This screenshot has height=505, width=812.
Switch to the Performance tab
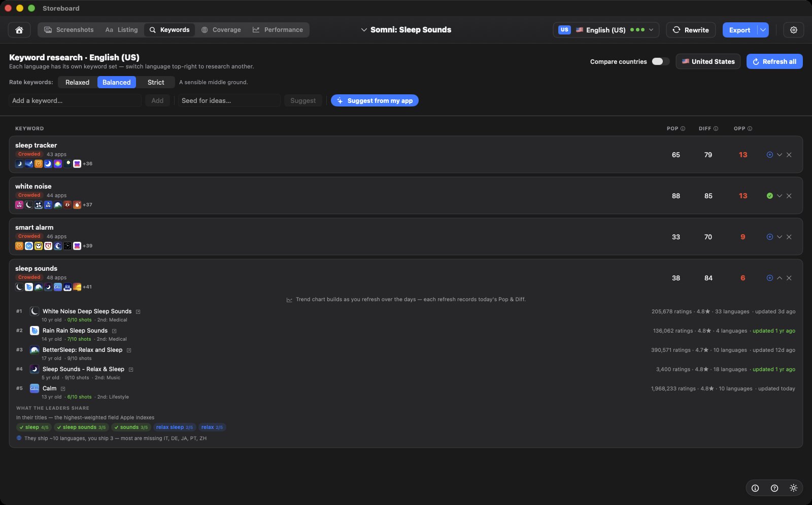click(278, 30)
